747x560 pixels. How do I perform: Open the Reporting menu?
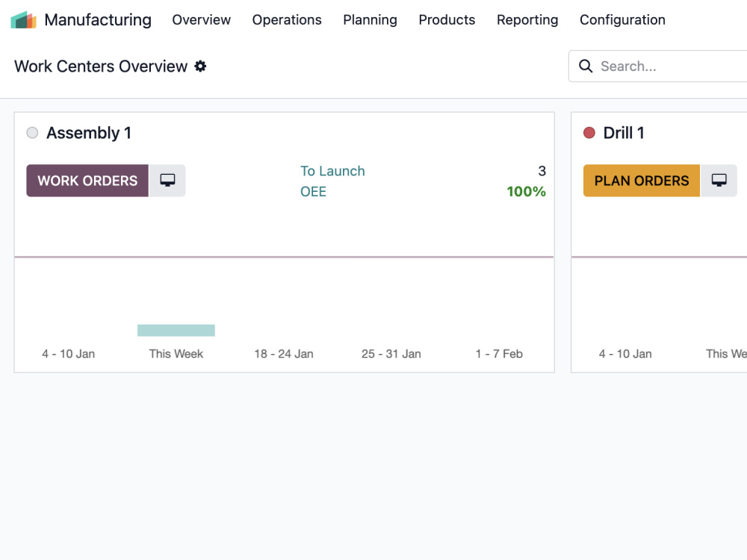click(527, 20)
